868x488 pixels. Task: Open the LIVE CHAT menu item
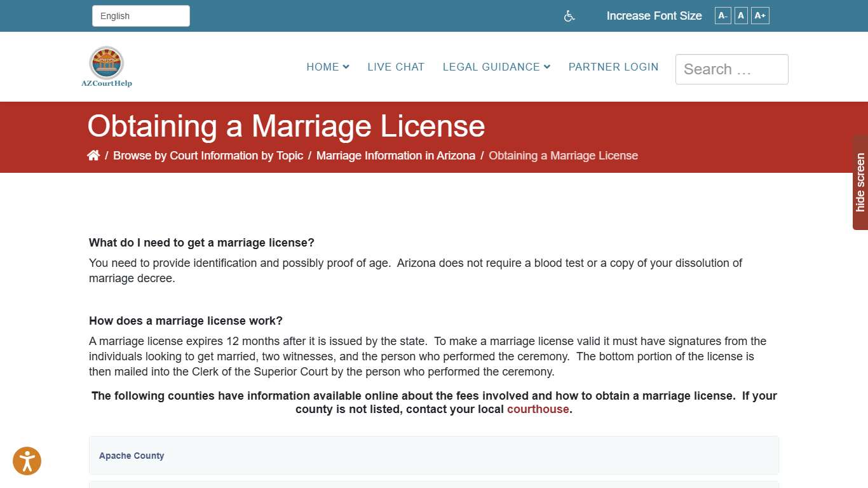click(x=395, y=67)
